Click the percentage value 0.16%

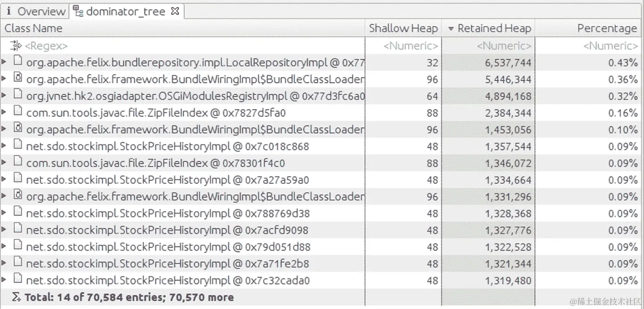point(623,113)
